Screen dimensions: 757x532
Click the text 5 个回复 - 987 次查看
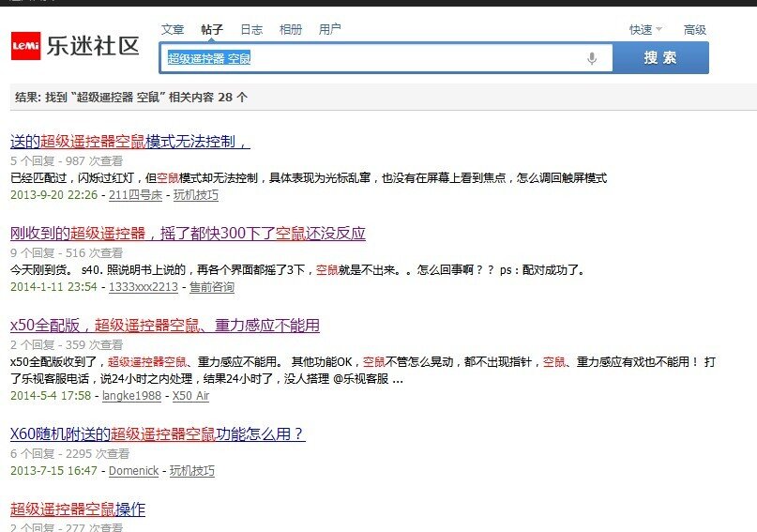[x=67, y=161]
